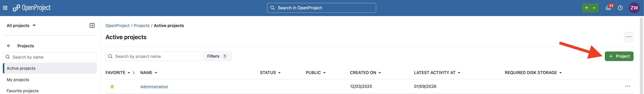Click the green + Project button
The image size is (644, 94).
click(x=619, y=56)
